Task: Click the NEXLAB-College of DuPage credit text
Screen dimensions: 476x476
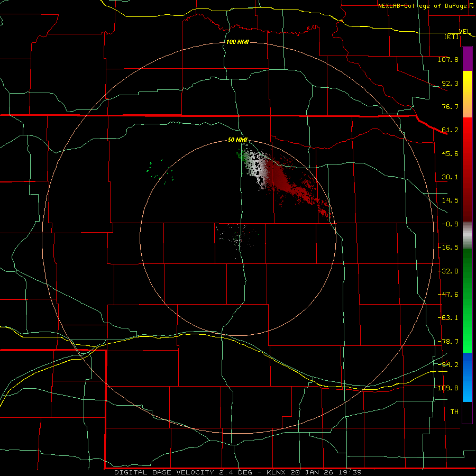Action: tap(422, 6)
